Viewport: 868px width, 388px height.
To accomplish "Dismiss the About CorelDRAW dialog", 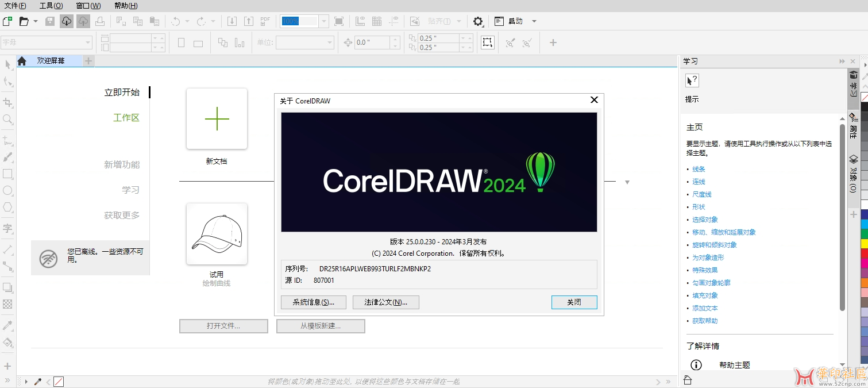I will click(574, 302).
